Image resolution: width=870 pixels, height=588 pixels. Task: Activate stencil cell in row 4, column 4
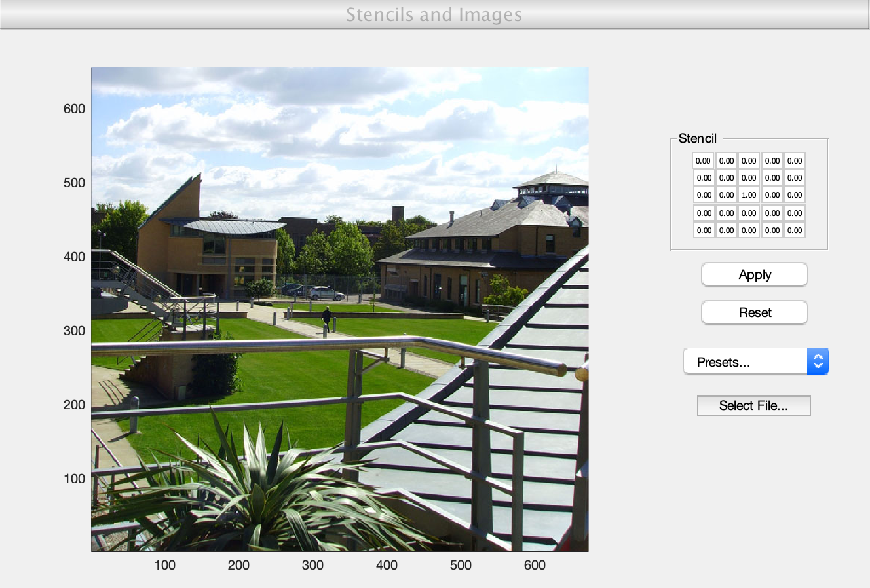(772, 213)
